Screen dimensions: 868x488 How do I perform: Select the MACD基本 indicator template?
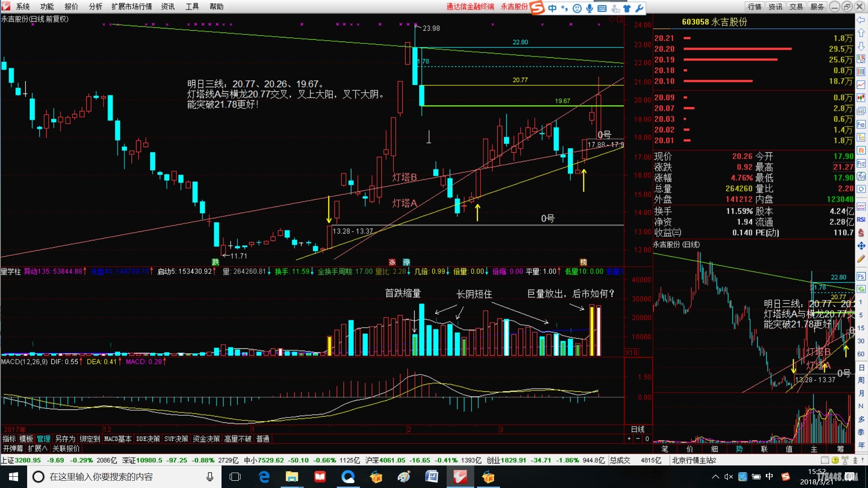(x=118, y=439)
